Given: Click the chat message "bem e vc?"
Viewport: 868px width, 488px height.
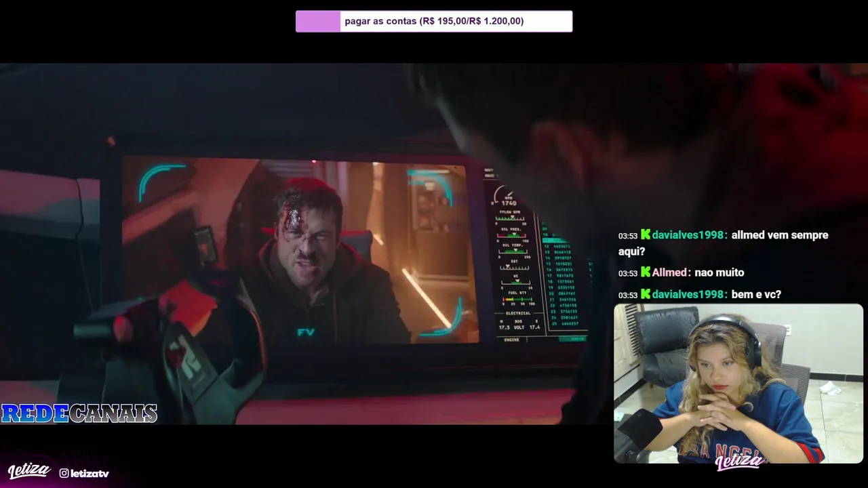Looking at the screenshot, I should tap(756, 294).
